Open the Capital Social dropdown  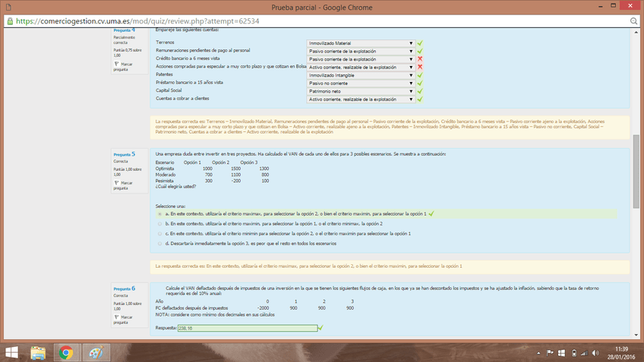tap(361, 91)
